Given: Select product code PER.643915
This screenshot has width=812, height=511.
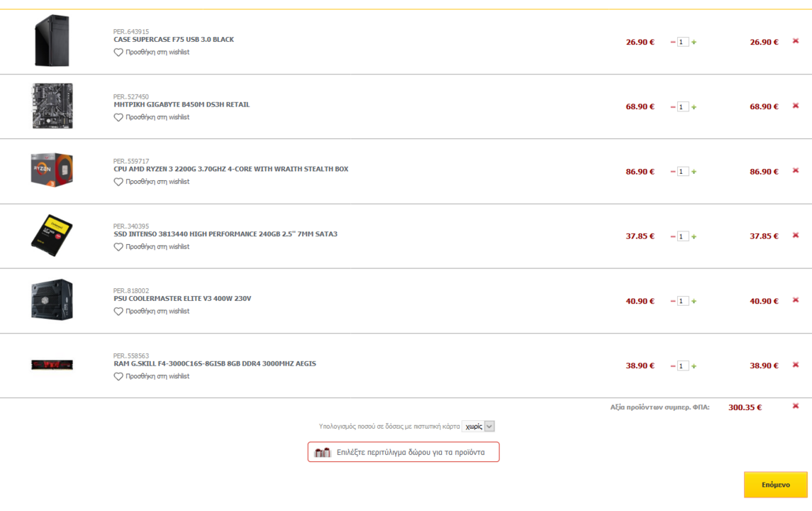Looking at the screenshot, I should pos(131,32).
